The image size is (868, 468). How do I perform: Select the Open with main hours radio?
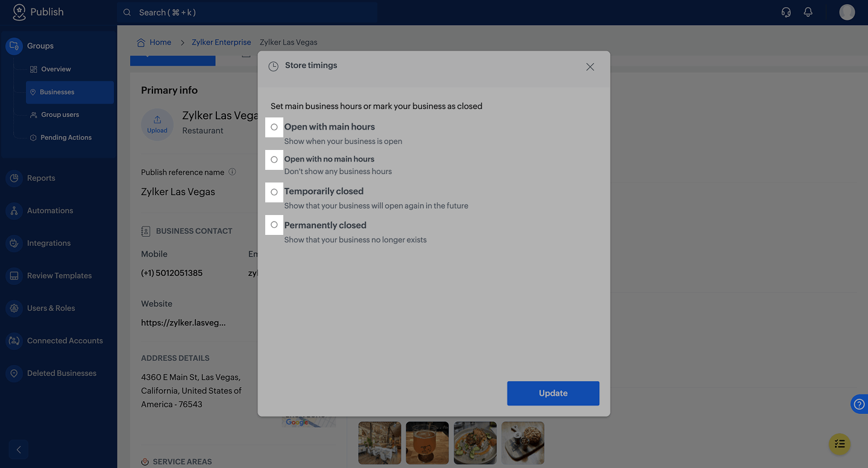pyautogui.click(x=274, y=127)
